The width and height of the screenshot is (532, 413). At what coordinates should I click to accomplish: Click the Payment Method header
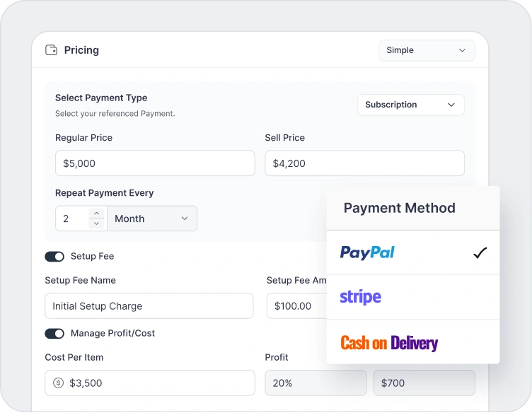pyautogui.click(x=399, y=208)
